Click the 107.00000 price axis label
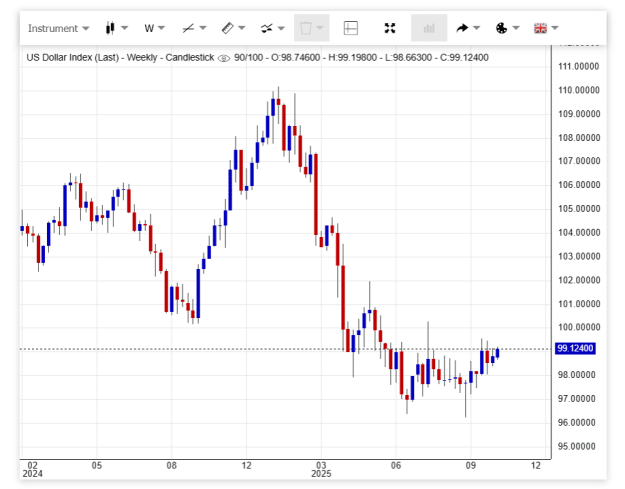The width and height of the screenshot is (625, 489). click(x=579, y=161)
